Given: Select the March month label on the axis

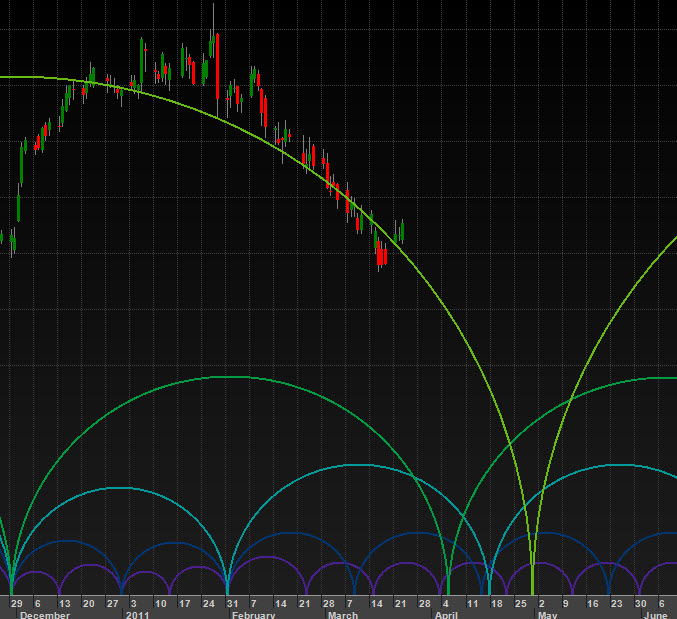Looking at the screenshot, I should pyautogui.click(x=343, y=615).
